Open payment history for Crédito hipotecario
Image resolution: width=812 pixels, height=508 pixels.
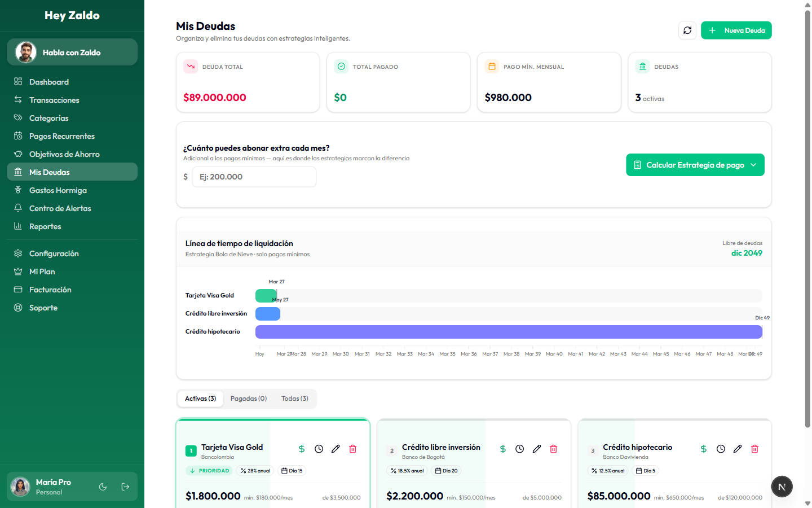[721, 449]
